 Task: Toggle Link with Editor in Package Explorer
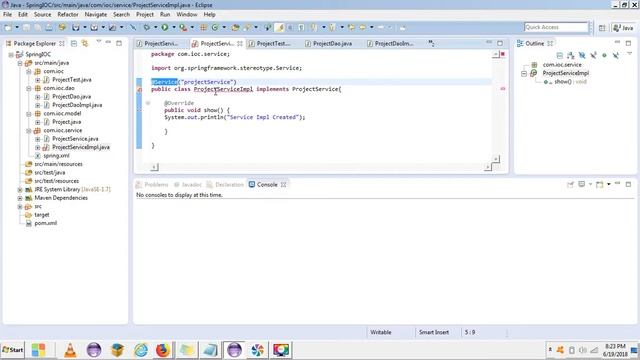pyautogui.click(x=85, y=43)
